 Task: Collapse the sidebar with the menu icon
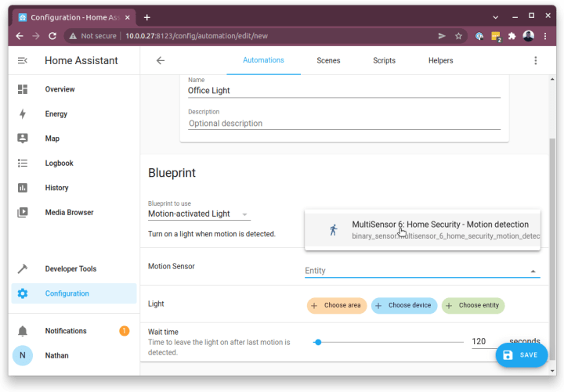point(22,60)
